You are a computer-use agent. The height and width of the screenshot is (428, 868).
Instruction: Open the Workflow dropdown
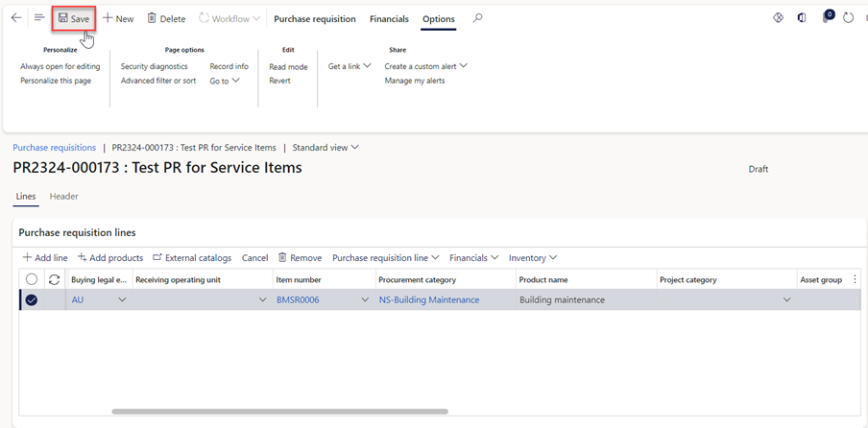pyautogui.click(x=229, y=19)
